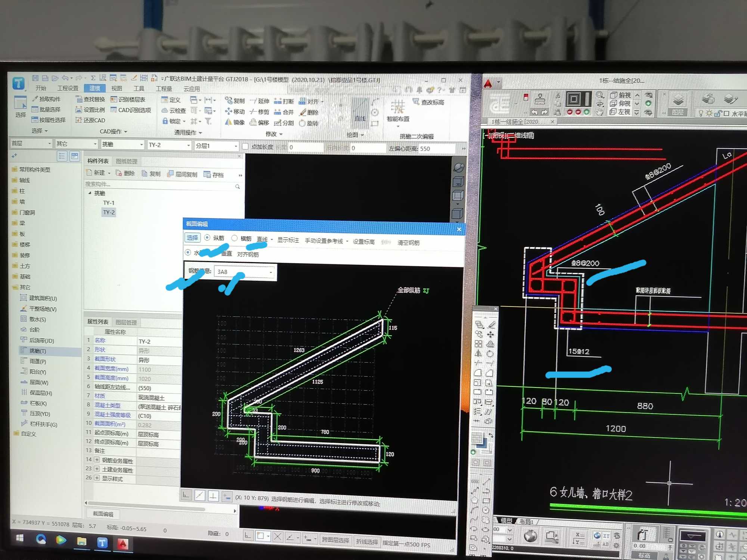Click 设置比例 set scale tool

click(90, 110)
